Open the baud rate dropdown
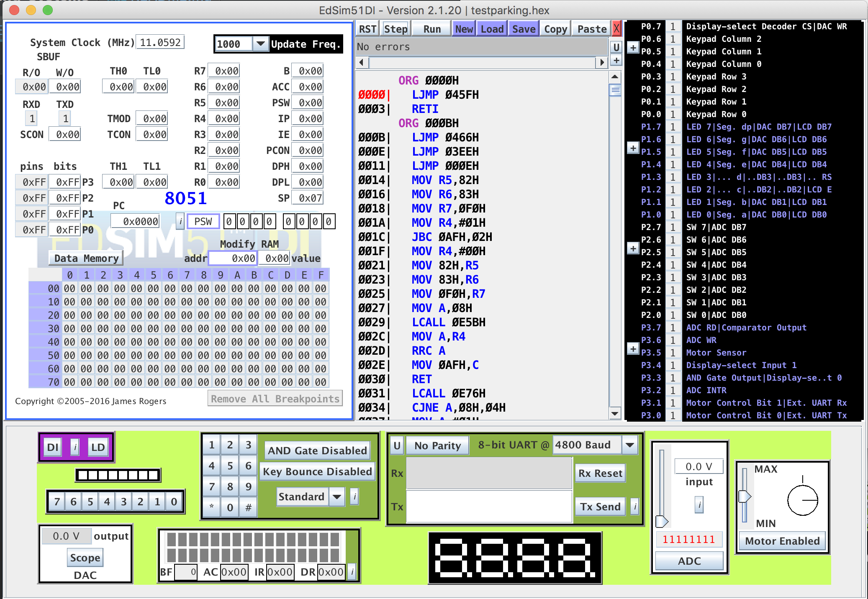Screen dimensions: 868x599 click(x=629, y=445)
